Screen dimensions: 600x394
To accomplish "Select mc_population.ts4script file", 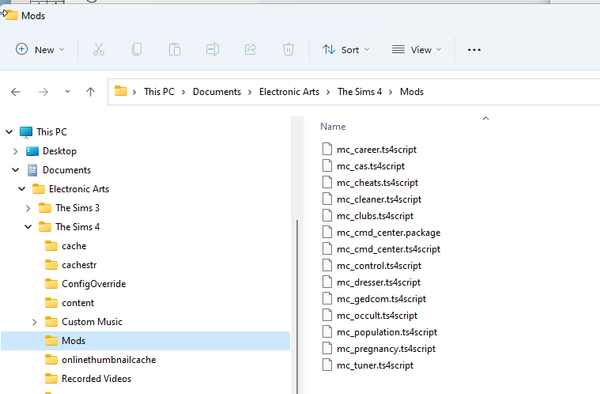I will (386, 332).
